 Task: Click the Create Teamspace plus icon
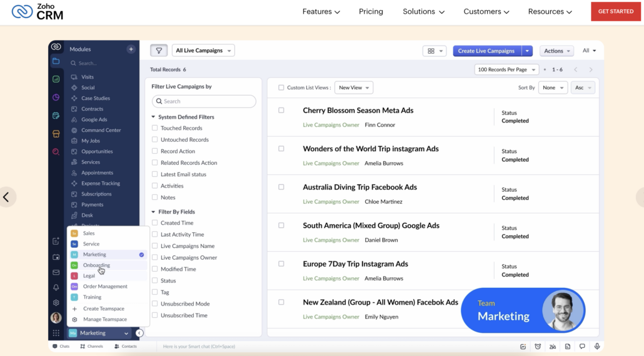point(74,309)
